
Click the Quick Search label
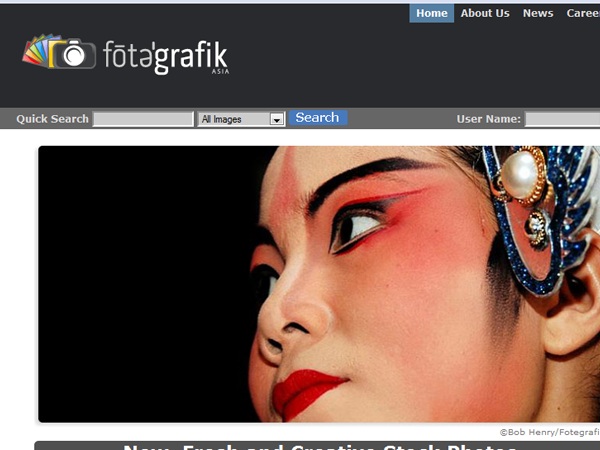pyautogui.click(x=52, y=119)
